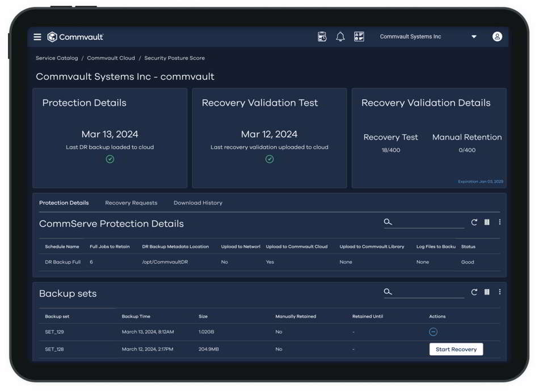Open more options for CommServe Protection Details
Screen dimensions: 539x392
(499, 222)
